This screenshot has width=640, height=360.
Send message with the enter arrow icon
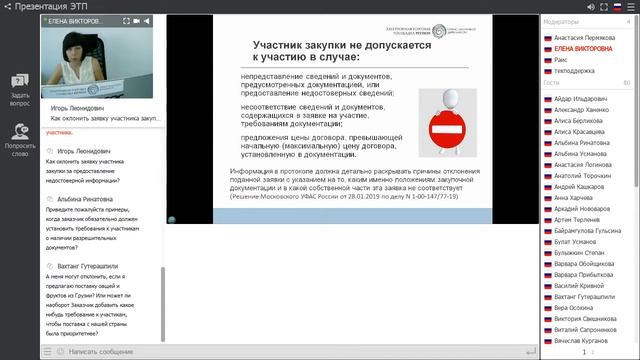pos(531,351)
